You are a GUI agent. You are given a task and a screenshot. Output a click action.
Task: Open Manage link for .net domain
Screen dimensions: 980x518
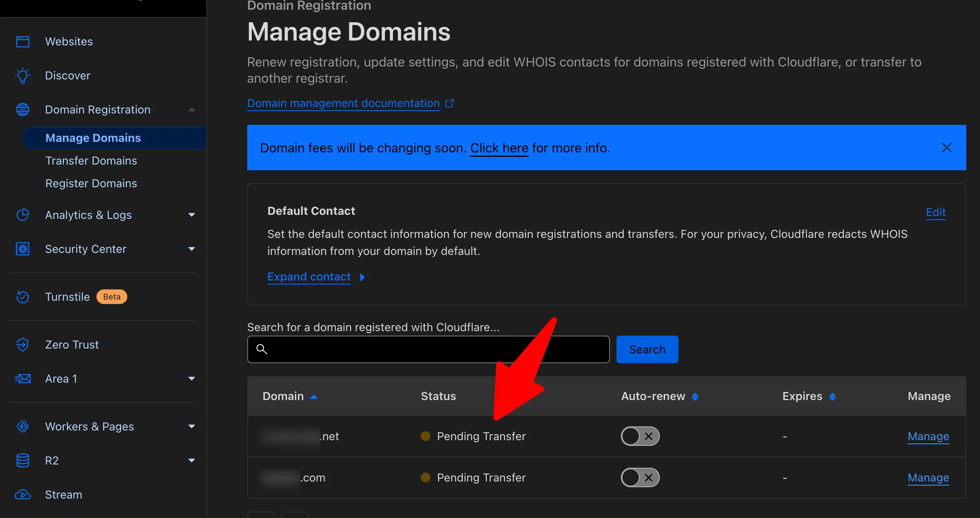928,436
